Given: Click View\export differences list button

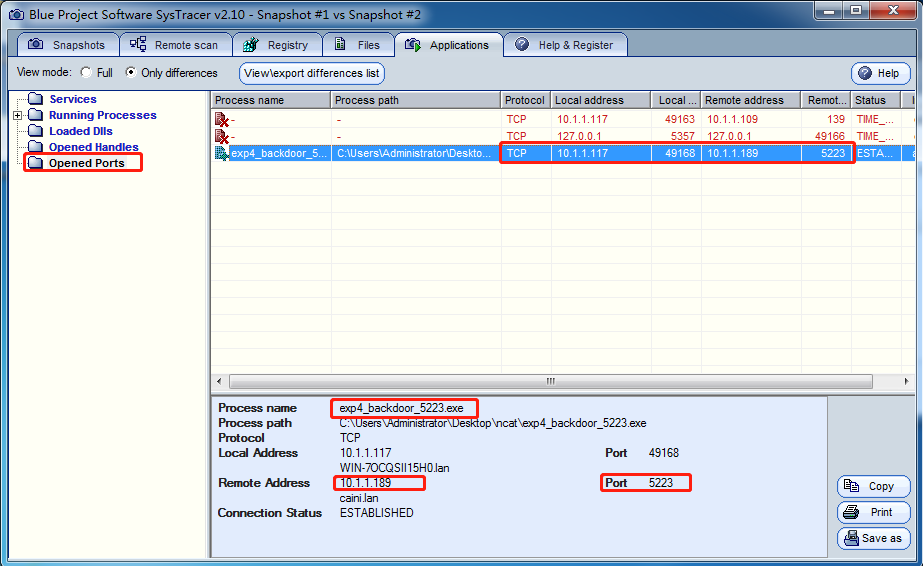Looking at the screenshot, I should (x=312, y=73).
